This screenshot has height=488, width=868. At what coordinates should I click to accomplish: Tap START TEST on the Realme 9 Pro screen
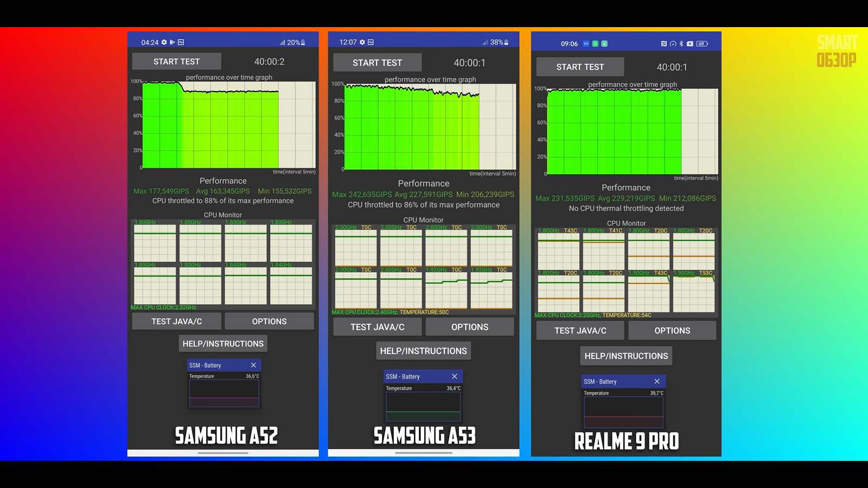click(580, 67)
